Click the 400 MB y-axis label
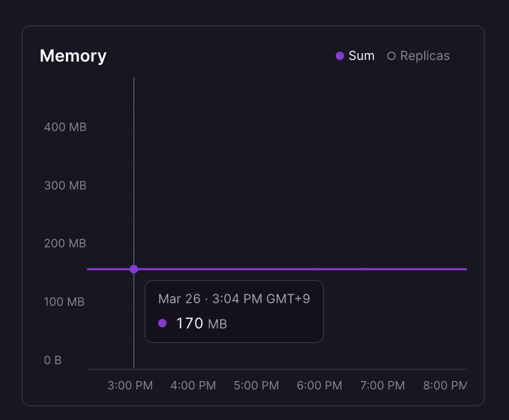This screenshot has width=509, height=420. click(x=65, y=127)
